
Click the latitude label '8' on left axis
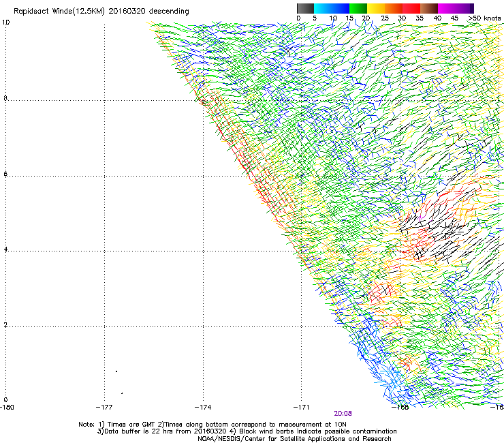[x=5, y=98]
